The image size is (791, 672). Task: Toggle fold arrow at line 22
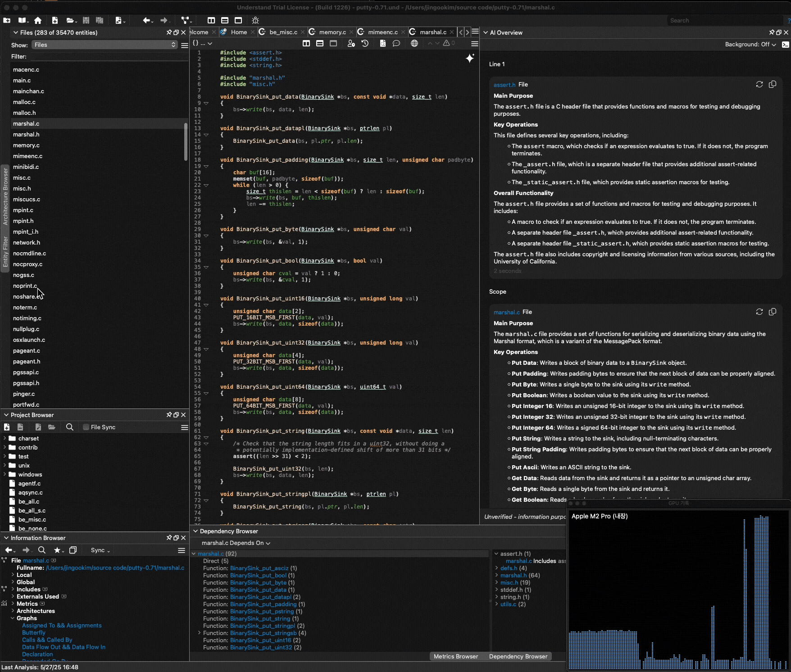tap(206, 185)
